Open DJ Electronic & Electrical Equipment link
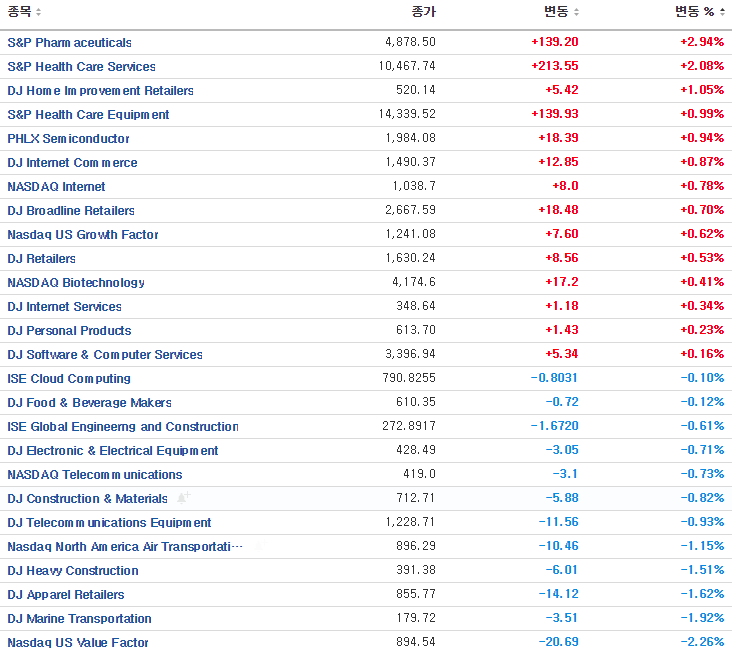Screen dimensions: 732x653 [113, 451]
